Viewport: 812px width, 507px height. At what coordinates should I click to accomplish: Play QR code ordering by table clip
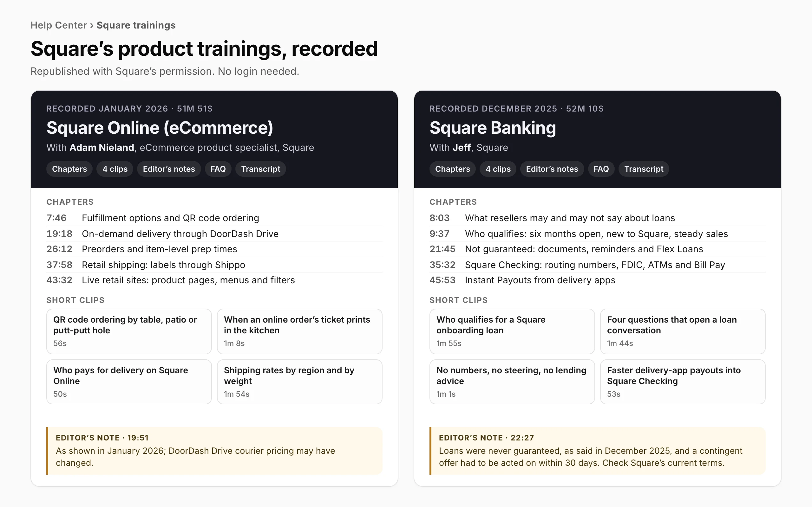click(x=129, y=331)
